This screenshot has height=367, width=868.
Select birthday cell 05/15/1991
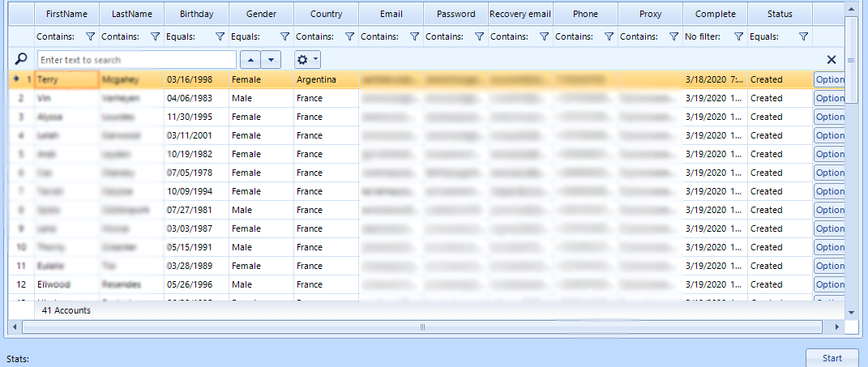click(196, 247)
